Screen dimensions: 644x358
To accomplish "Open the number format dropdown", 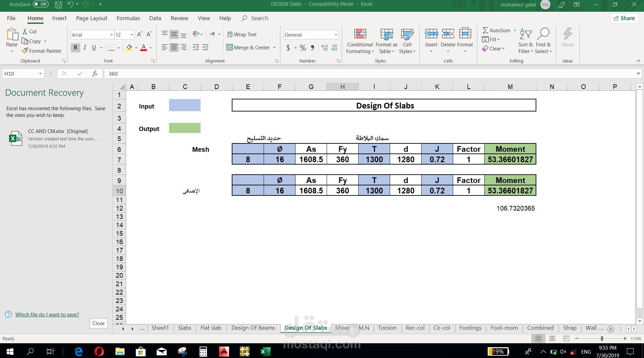I will coord(335,35).
